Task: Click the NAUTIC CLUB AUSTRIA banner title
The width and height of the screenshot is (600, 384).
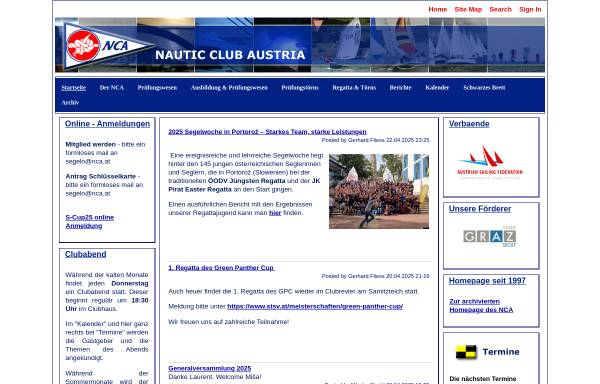Action: tap(230, 55)
